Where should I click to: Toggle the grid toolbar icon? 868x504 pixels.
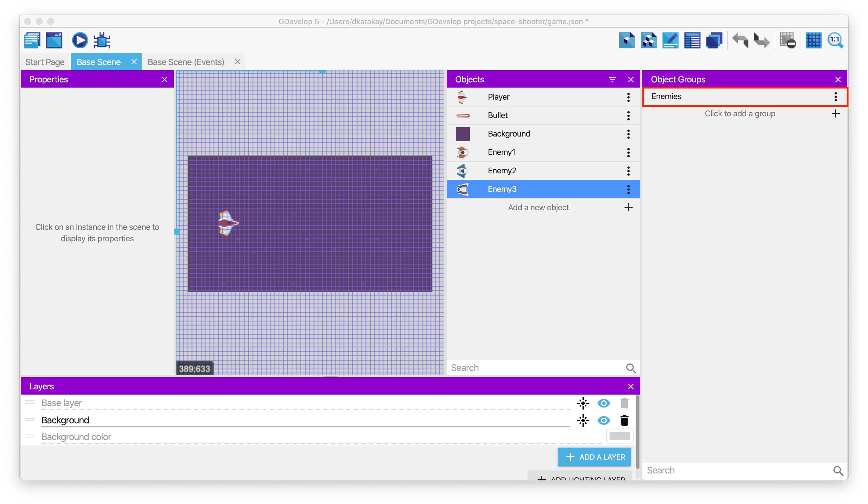click(813, 40)
